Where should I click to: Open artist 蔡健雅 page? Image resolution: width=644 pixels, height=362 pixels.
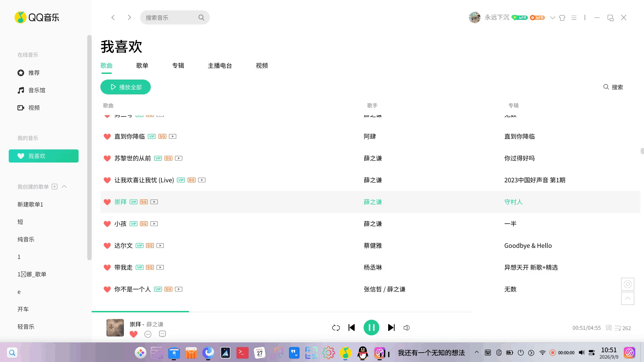(x=373, y=245)
